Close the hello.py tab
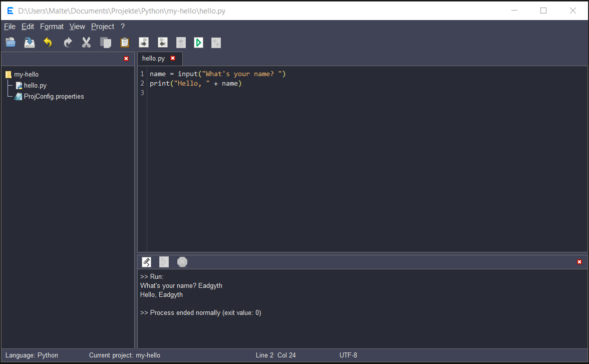The height and width of the screenshot is (364, 589). click(x=173, y=58)
